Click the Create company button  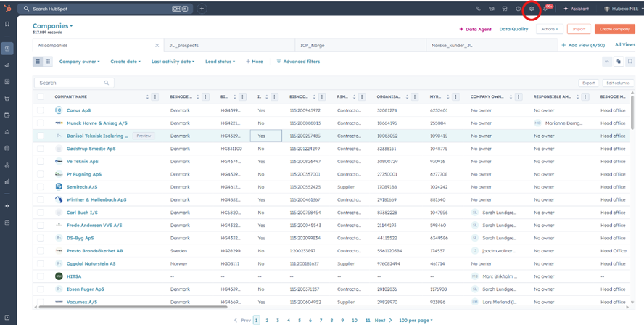click(x=614, y=29)
